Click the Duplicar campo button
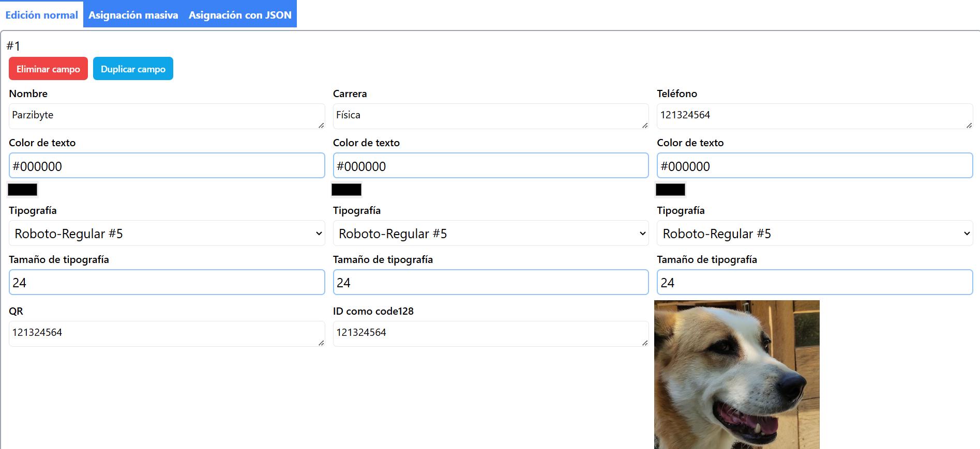The height and width of the screenshot is (449, 980). (x=133, y=69)
